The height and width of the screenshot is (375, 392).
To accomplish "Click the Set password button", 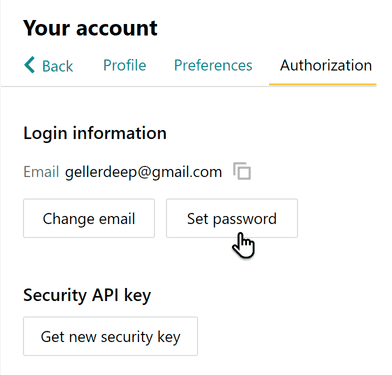I will (232, 218).
